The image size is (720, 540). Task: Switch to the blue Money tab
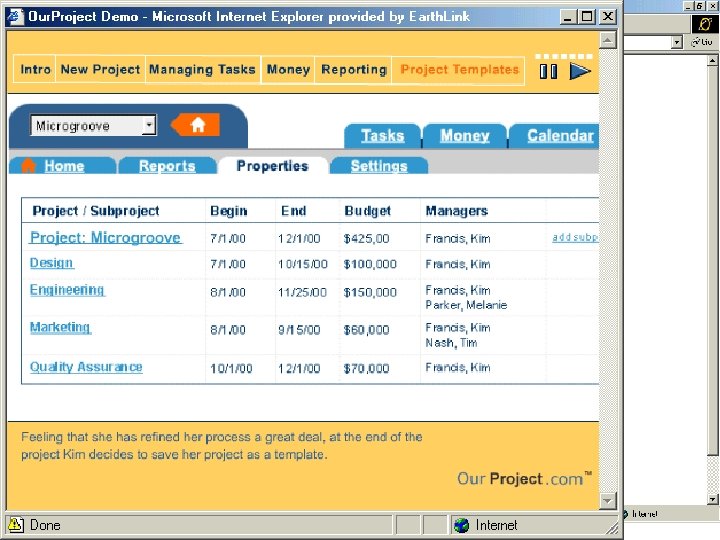point(464,136)
